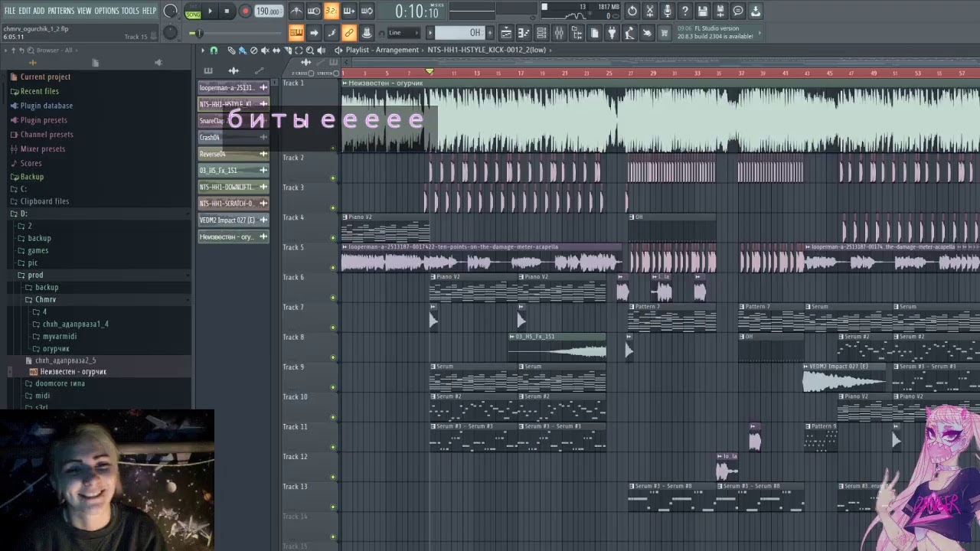The image size is (980, 551).
Task: Open the FILE menu
Action: [10, 11]
